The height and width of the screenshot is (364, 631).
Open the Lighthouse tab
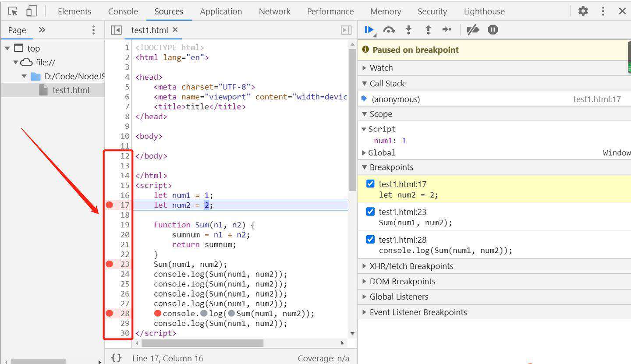tap(484, 11)
